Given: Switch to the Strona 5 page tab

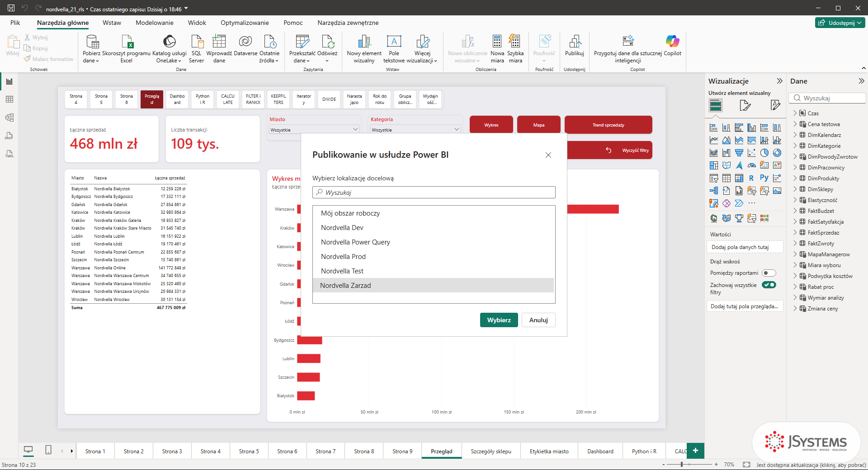Looking at the screenshot, I should point(249,451).
